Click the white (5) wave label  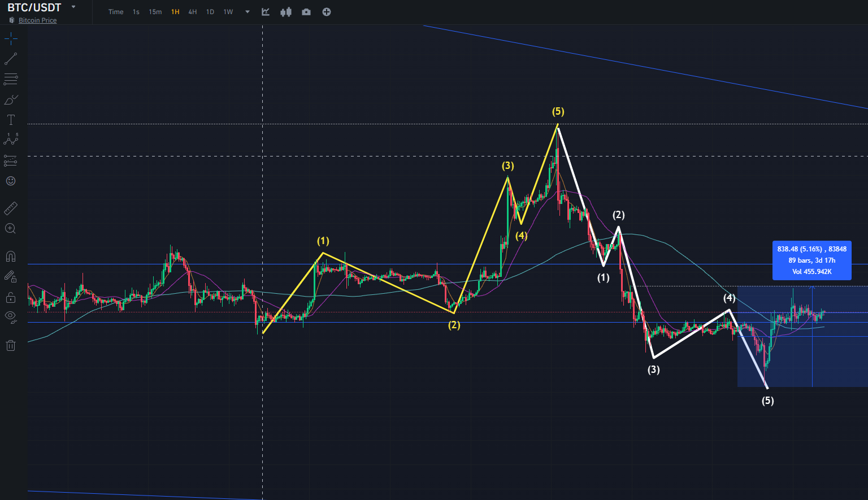(768, 401)
